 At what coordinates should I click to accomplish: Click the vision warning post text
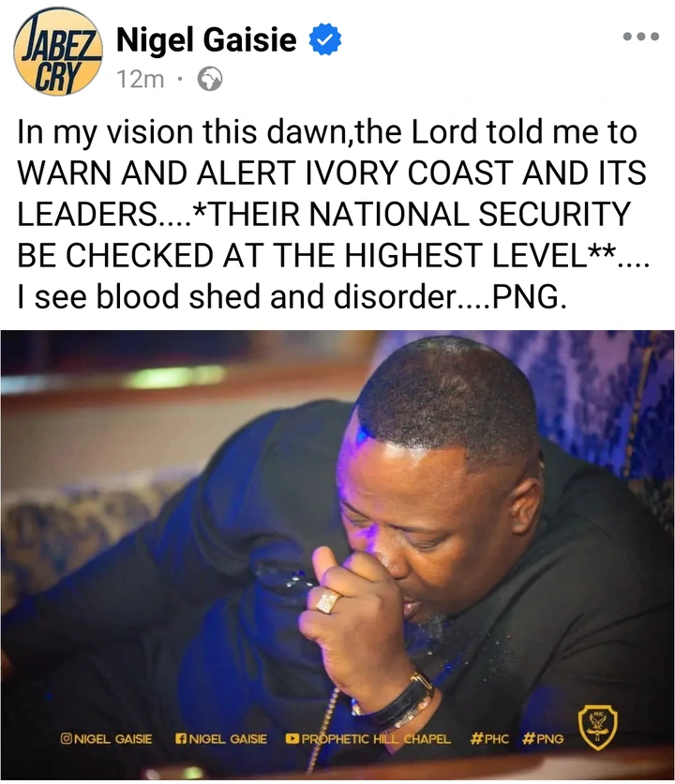coord(334,214)
